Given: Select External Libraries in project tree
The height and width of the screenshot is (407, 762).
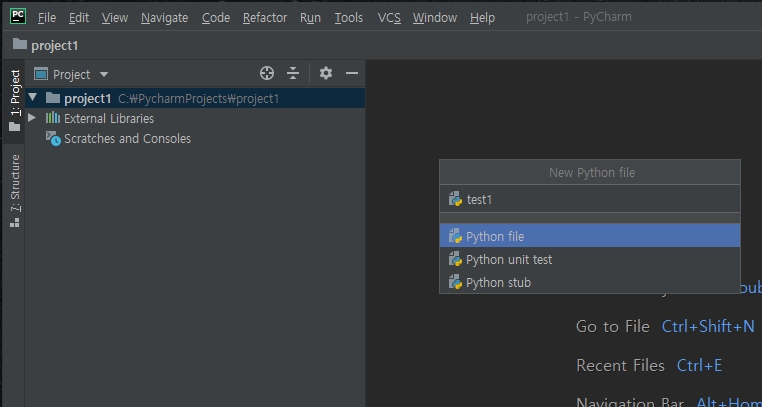Looking at the screenshot, I should (x=109, y=119).
